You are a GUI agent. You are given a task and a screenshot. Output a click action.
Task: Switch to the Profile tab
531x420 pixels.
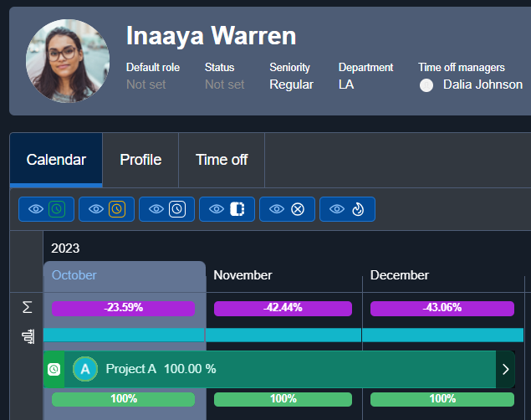tap(140, 160)
